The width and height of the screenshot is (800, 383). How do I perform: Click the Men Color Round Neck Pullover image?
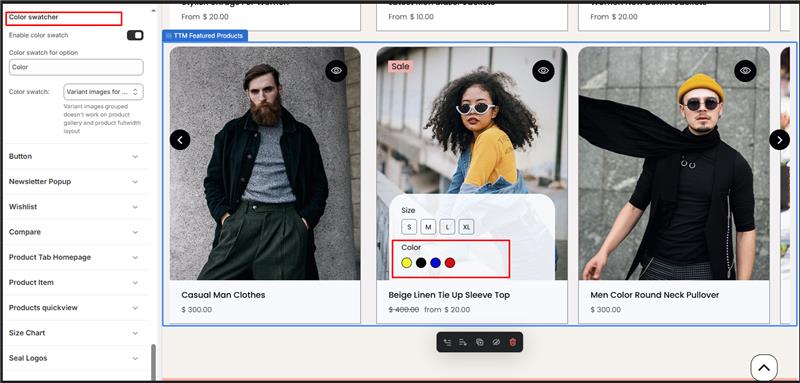pos(674,163)
